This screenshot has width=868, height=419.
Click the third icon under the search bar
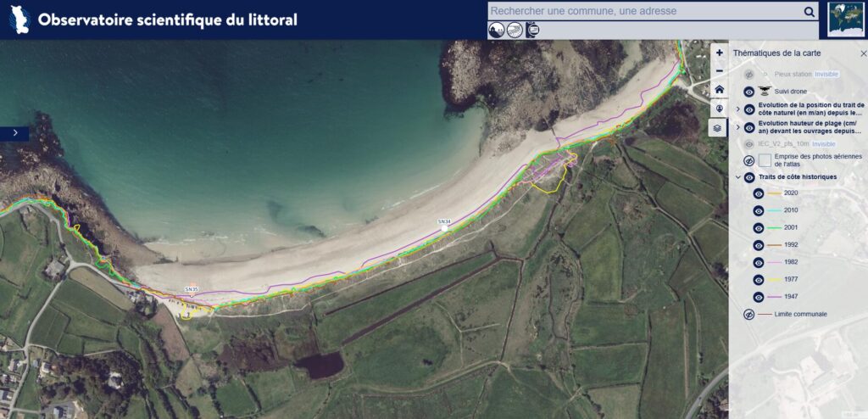tap(532, 30)
